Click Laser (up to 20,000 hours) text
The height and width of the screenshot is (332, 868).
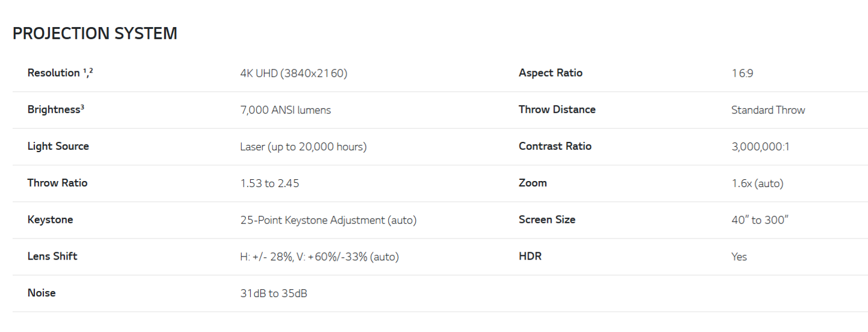click(x=303, y=147)
